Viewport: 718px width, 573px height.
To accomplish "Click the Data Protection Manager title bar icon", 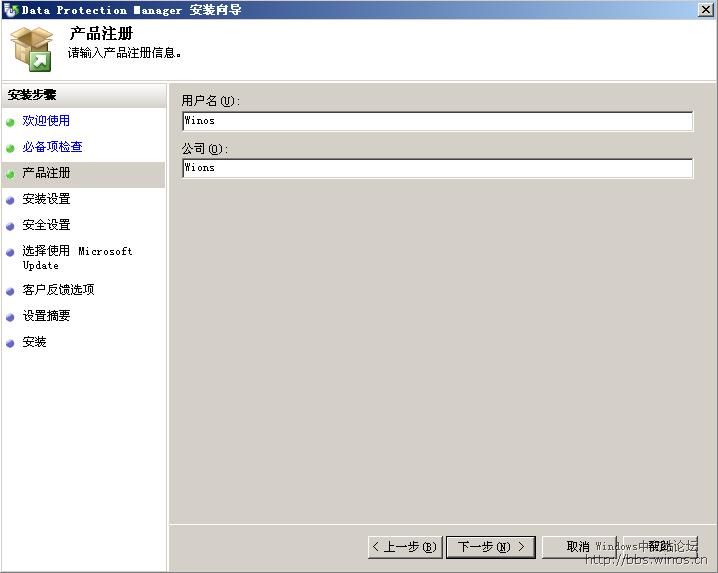I will pos(11,10).
